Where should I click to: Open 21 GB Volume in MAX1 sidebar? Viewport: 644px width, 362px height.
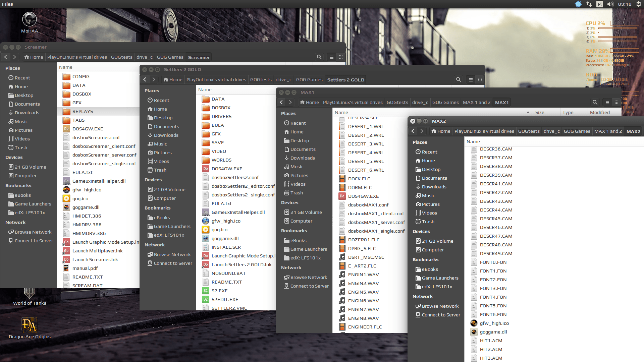point(306,212)
